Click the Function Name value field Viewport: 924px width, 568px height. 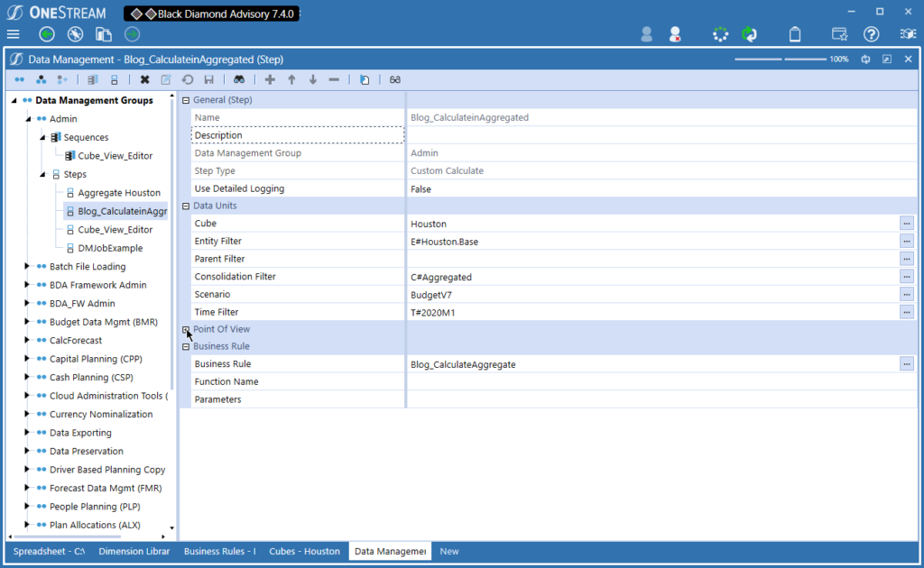pyautogui.click(x=661, y=381)
